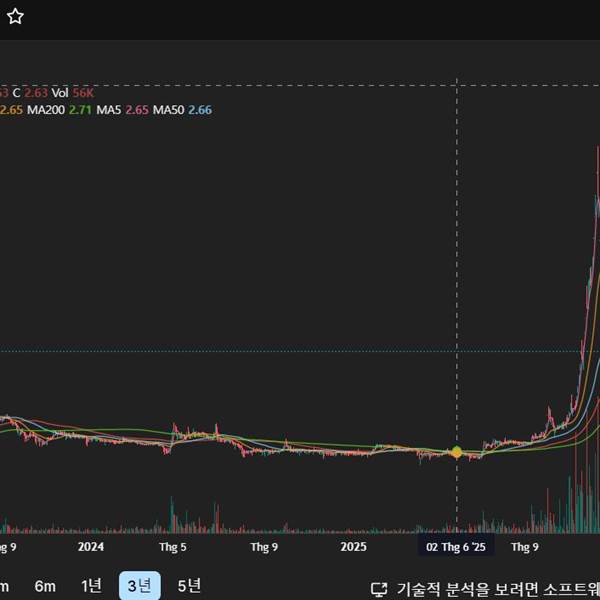Screen dimensions: 600x600
Task: Click the favorite star icon
Action: pyautogui.click(x=15, y=16)
